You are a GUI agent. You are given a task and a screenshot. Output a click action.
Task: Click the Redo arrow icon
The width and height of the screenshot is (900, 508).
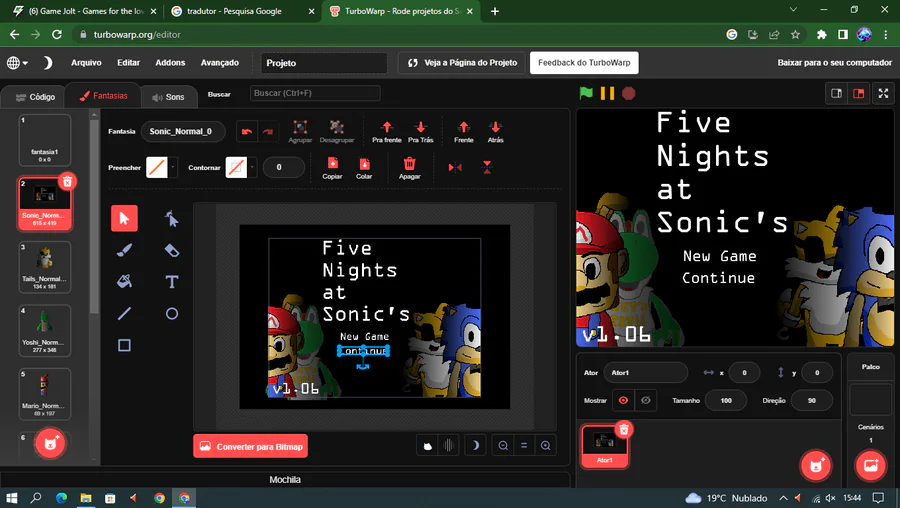point(268,131)
